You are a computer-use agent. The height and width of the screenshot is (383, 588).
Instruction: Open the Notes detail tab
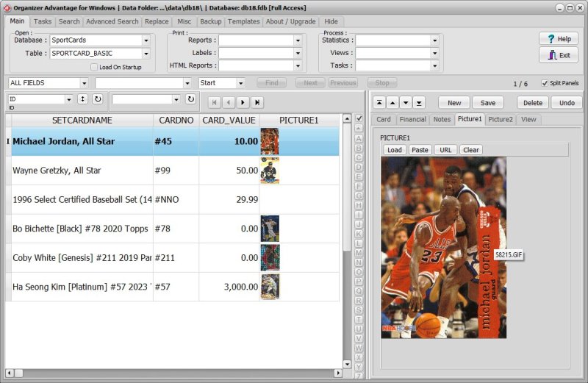442,119
